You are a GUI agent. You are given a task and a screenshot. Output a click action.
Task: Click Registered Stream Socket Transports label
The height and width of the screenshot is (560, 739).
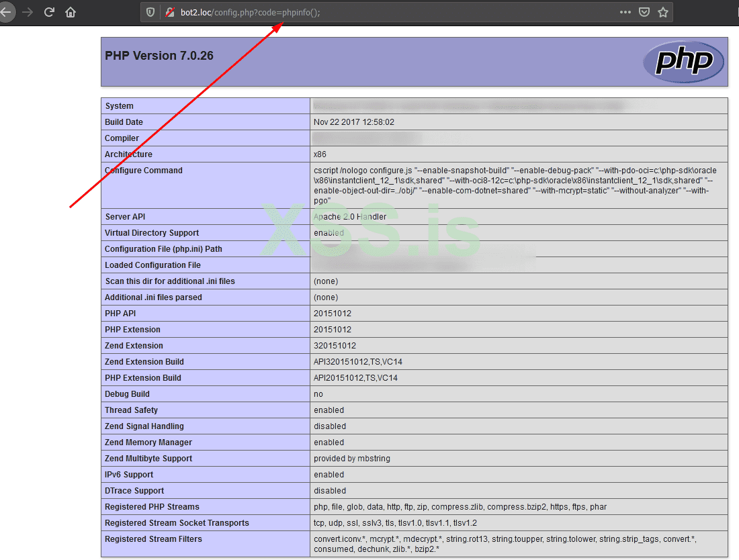pos(177,523)
